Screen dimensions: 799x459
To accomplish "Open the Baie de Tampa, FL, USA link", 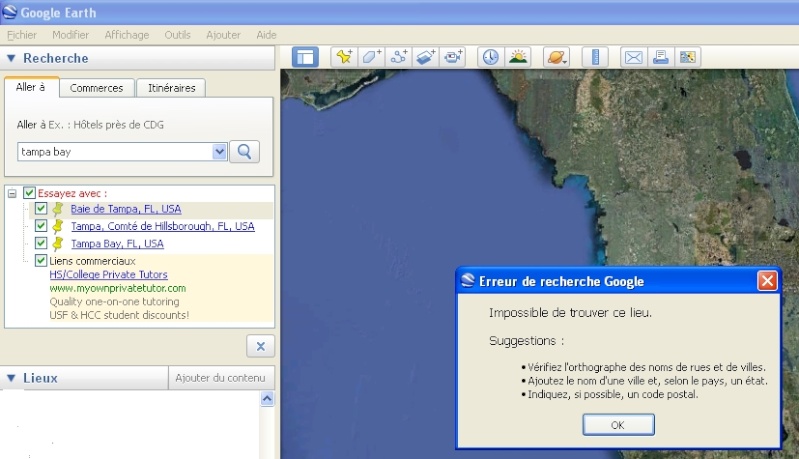I will (x=126, y=209).
